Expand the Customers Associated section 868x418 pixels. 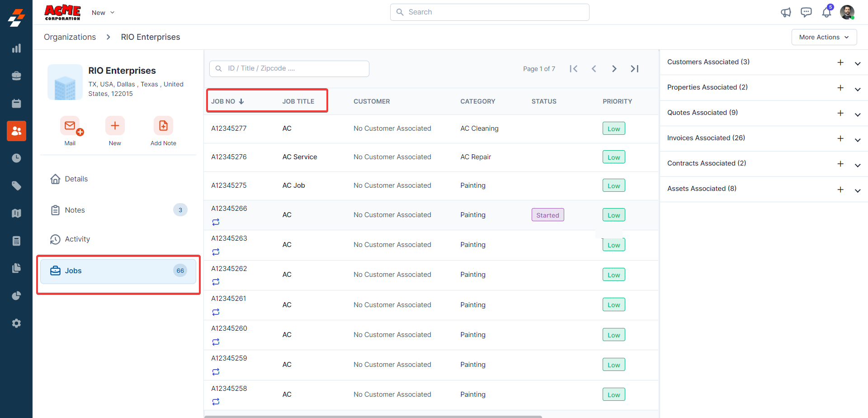[857, 63]
